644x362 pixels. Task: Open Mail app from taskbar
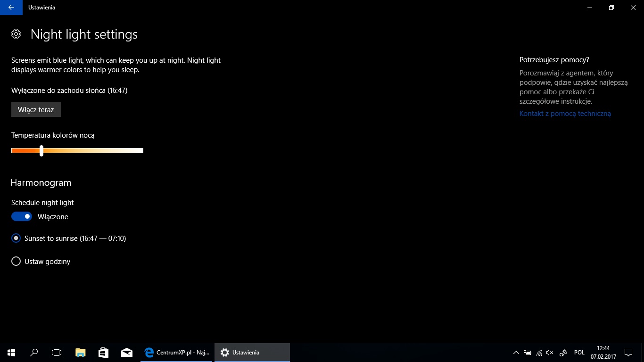pos(126,352)
